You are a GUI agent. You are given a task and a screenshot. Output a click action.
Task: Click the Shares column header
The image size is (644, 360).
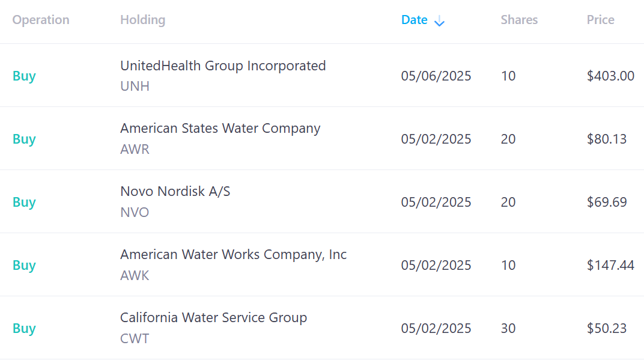tap(519, 20)
